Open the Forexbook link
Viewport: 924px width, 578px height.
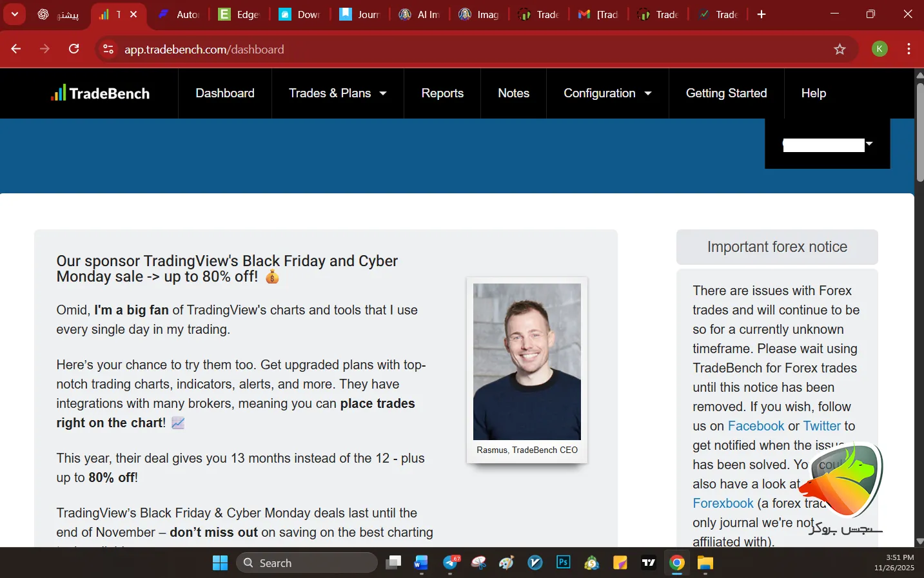pos(723,503)
